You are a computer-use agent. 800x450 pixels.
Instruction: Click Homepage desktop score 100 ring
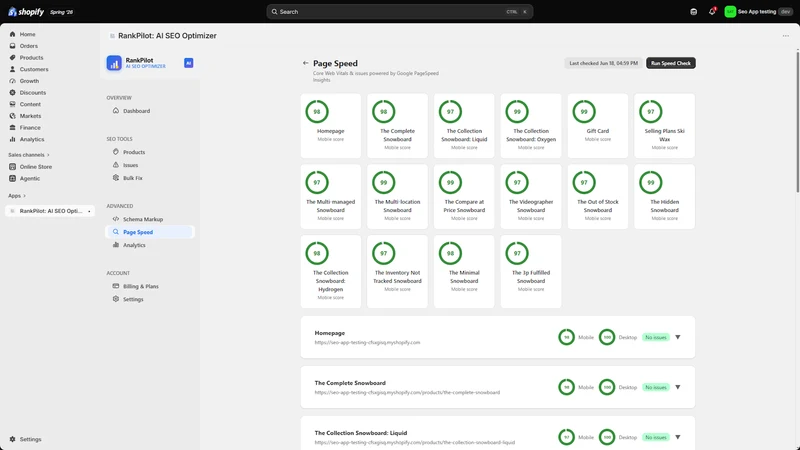point(607,337)
